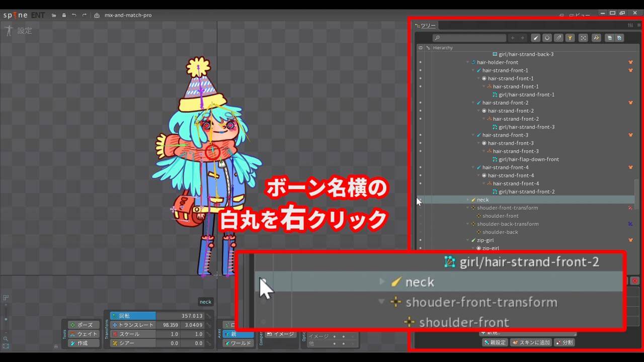
Task: Open the find and replace icon
Action: pos(596,38)
